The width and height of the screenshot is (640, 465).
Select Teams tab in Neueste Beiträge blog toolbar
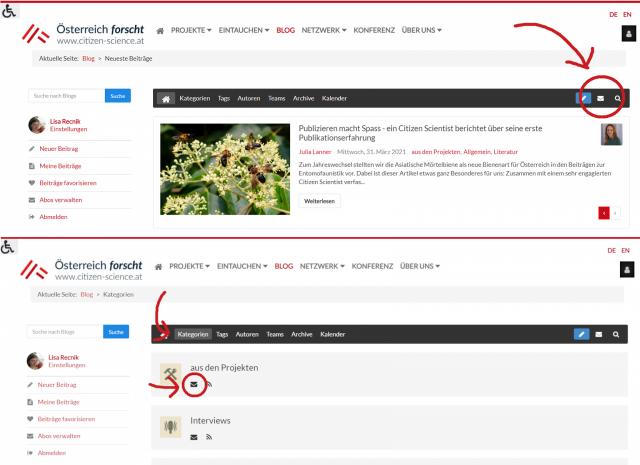(x=276, y=98)
